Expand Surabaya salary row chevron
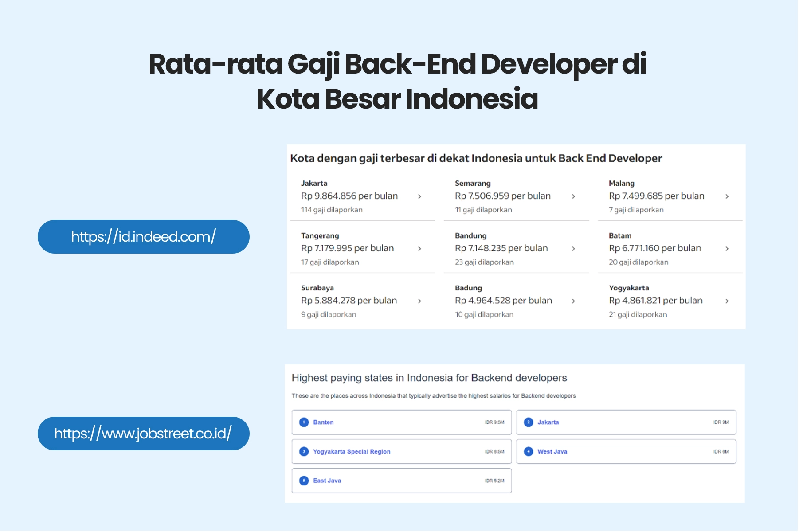This screenshot has height=532, width=799. pos(419,301)
